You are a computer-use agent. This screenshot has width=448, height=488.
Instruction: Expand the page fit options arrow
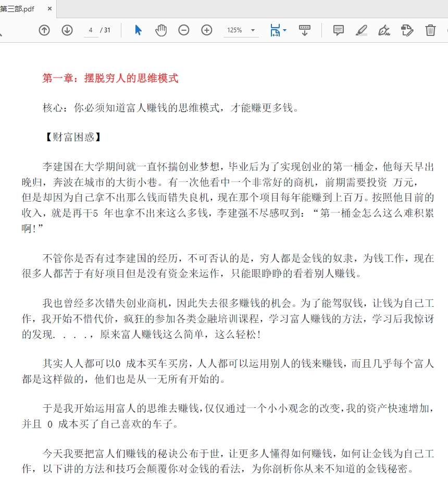point(284,31)
